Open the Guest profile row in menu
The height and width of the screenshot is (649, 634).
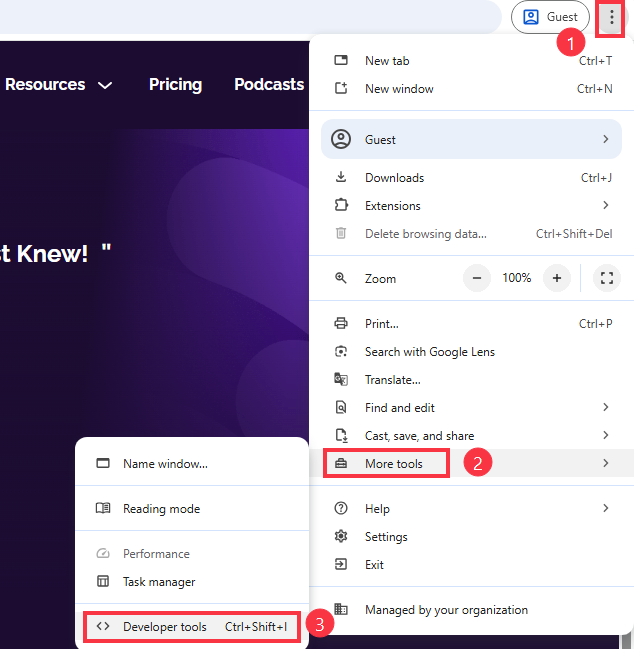pos(471,139)
